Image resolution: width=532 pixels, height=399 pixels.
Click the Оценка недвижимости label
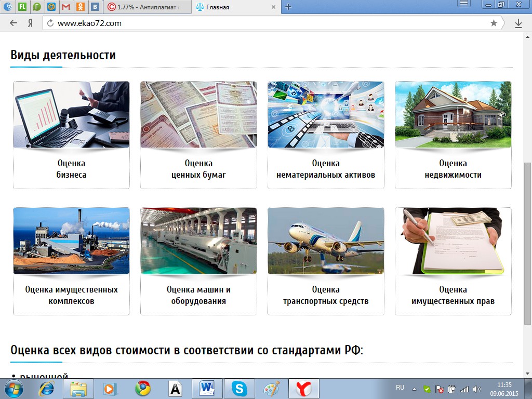(x=453, y=169)
